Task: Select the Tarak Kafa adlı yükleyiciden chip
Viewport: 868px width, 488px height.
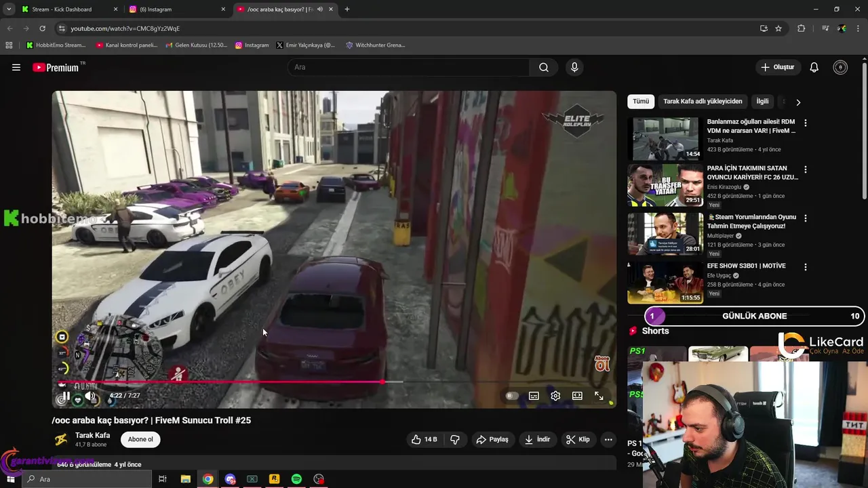Action: [703, 101]
